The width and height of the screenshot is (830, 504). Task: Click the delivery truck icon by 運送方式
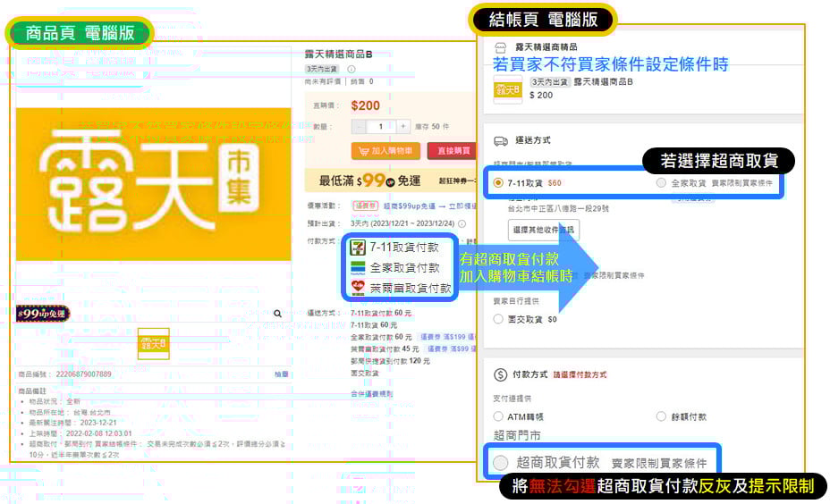(x=501, y=141)
